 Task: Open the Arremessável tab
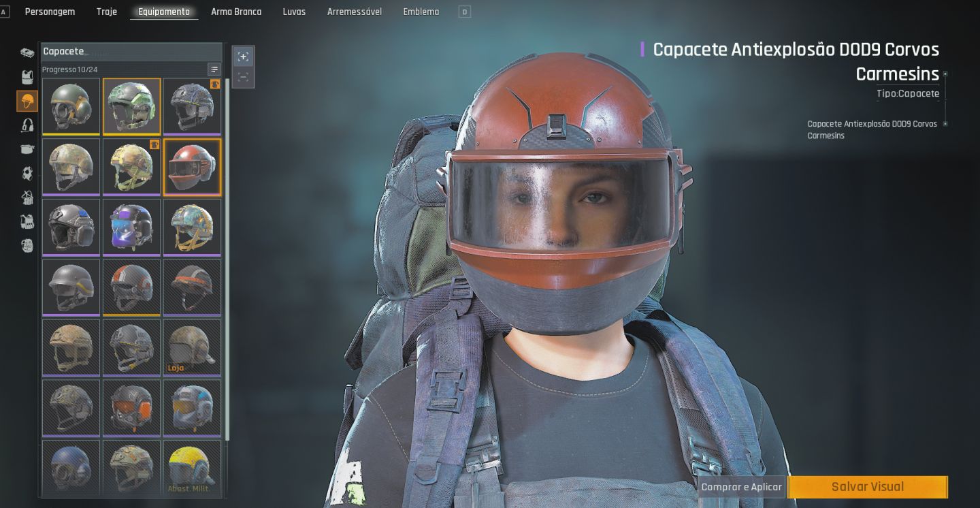[355, 12]
